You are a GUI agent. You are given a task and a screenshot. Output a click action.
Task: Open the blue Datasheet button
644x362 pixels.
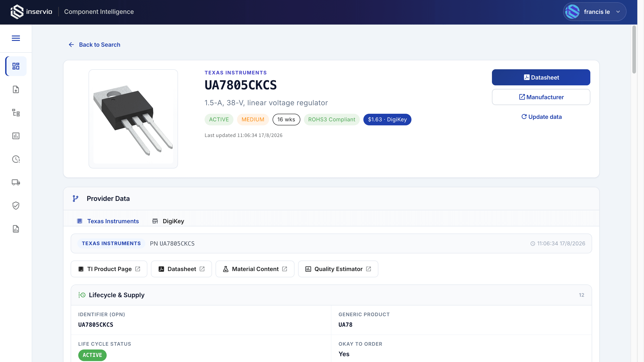pos(541,78)
